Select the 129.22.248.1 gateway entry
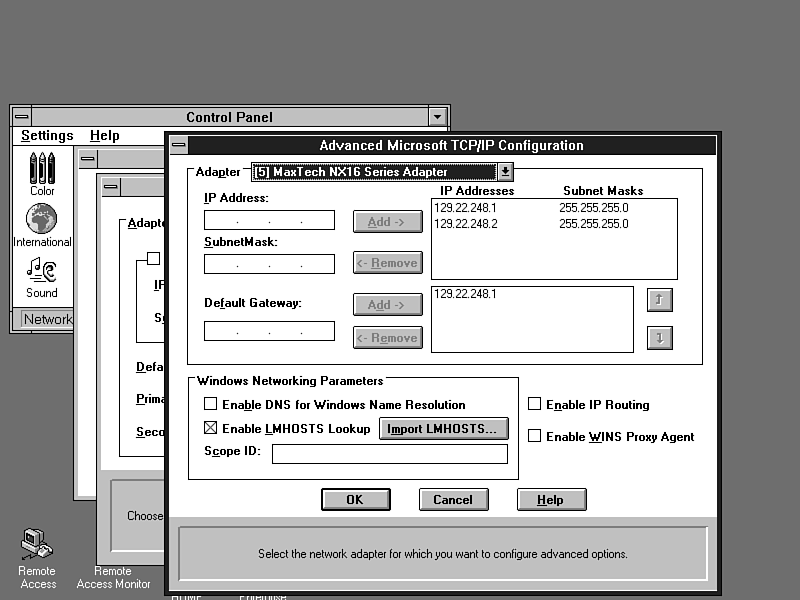Image resolution: width=800 pixels, height=600 pixels. [465, 294]
